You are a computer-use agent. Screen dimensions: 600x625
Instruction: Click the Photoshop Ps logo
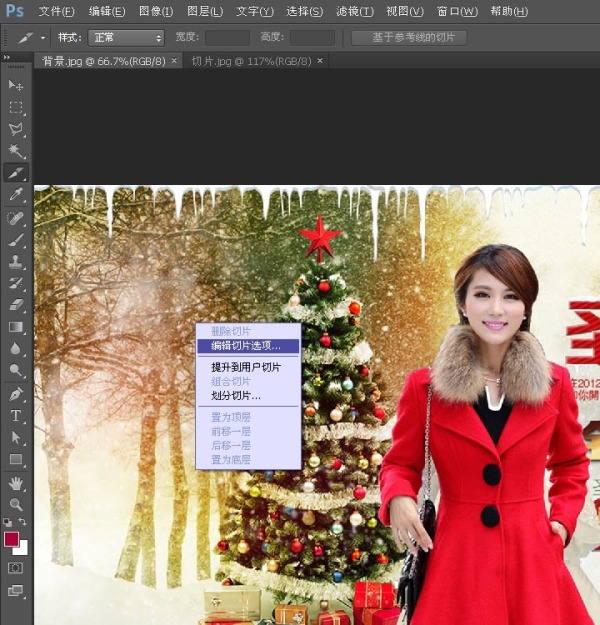pyautogui.click(x=15, y=11)
